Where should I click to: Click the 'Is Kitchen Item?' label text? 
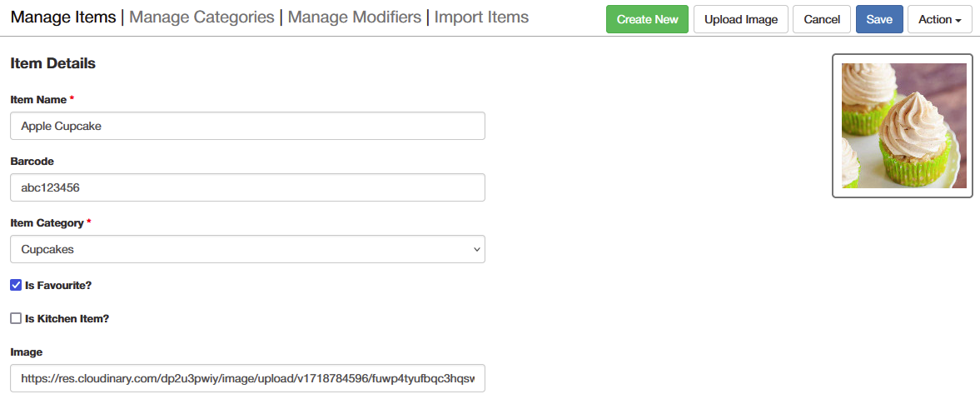67,318
